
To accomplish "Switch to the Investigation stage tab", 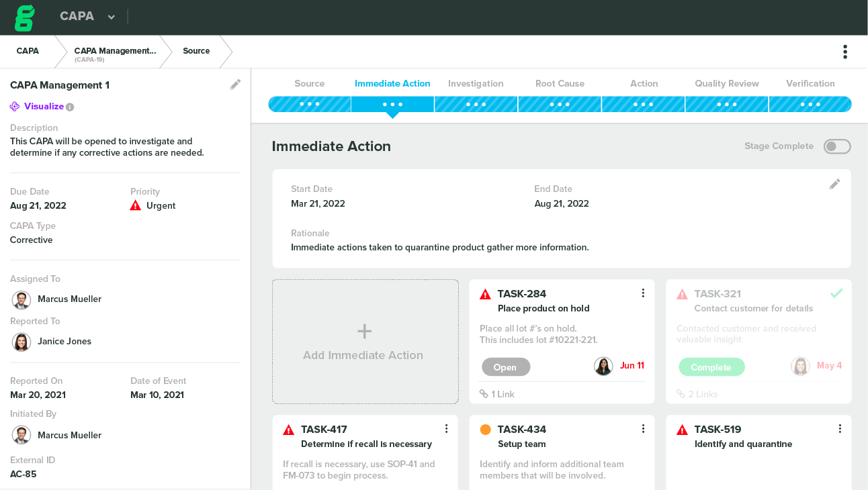I will pos(476,83).
